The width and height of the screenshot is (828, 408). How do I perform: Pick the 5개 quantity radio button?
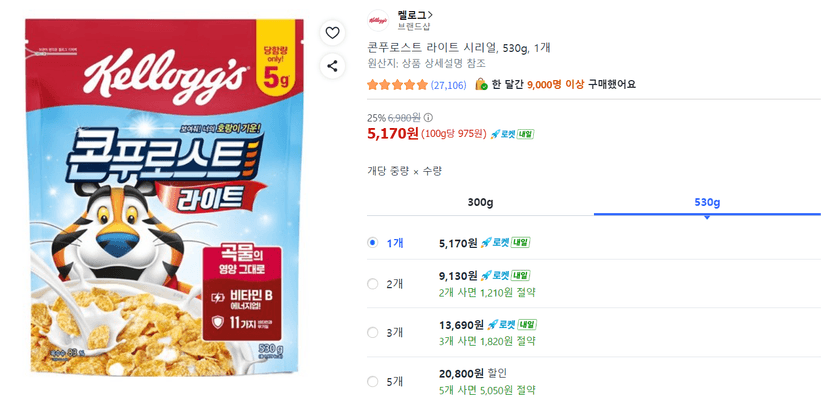(372, 382)
